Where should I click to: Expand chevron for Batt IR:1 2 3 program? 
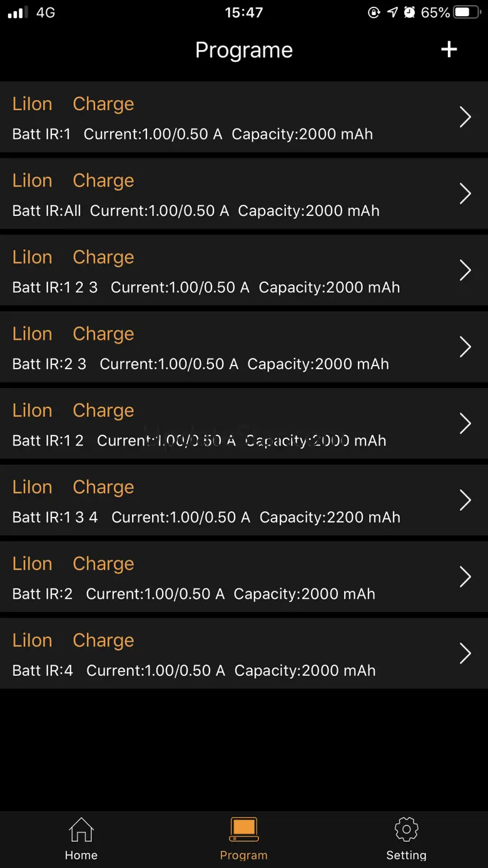point(465,270)
